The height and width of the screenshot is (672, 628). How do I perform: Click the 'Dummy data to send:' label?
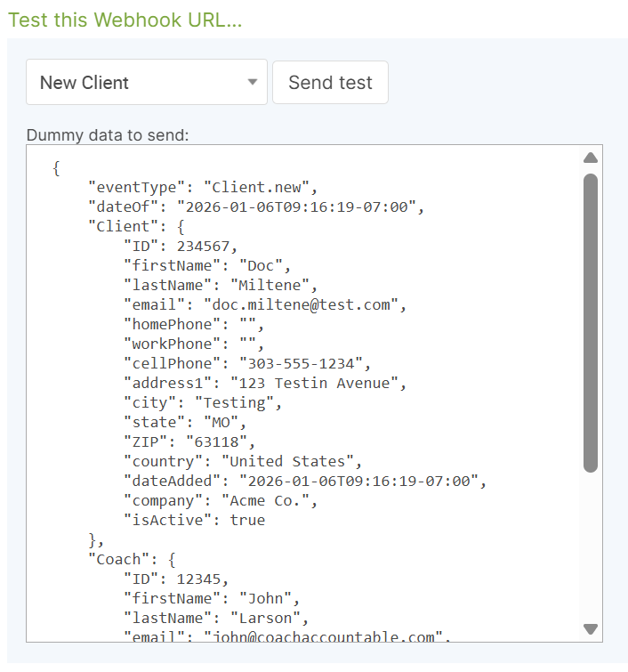(x=108, y=135)
